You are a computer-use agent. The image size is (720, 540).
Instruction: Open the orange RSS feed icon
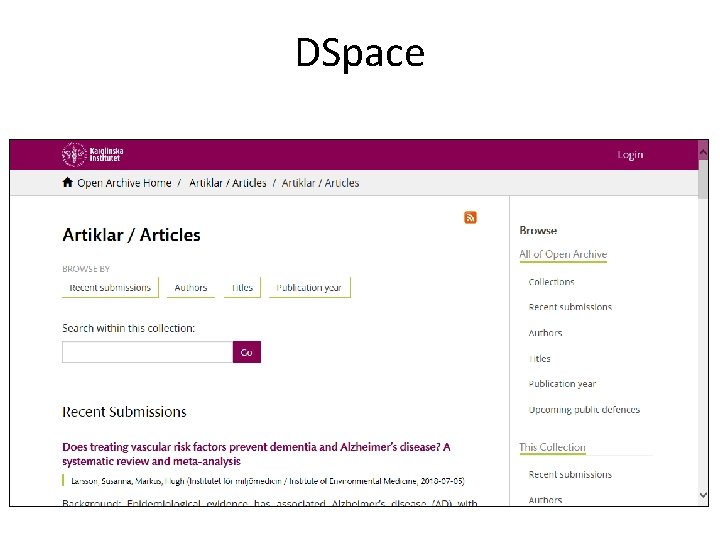[x=470, y=217]
